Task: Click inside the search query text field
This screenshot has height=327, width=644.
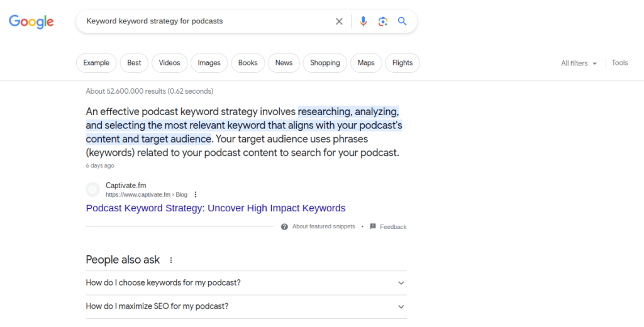Action: (206, 21)
